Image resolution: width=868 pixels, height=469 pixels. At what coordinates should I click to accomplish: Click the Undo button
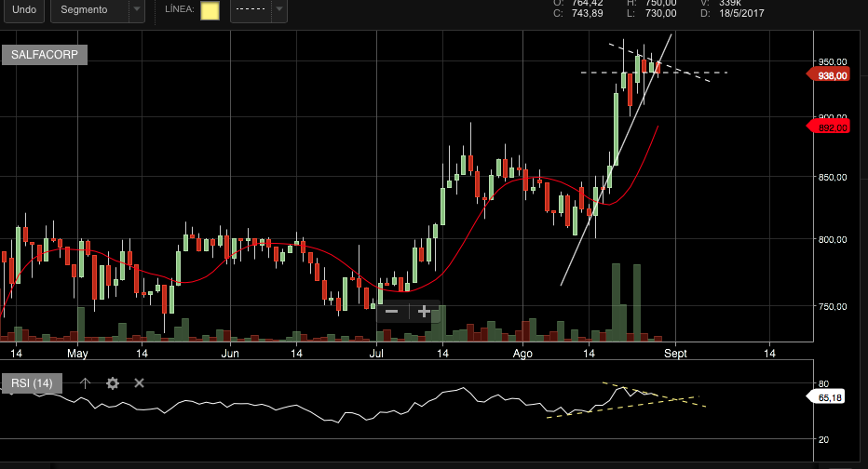[x=23, y=10]
